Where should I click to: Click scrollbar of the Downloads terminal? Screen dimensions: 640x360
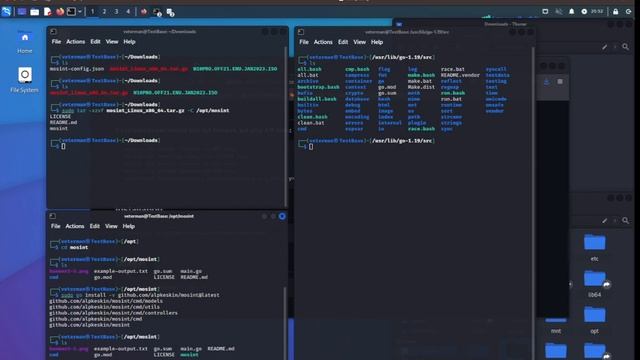tap(286, 127)
